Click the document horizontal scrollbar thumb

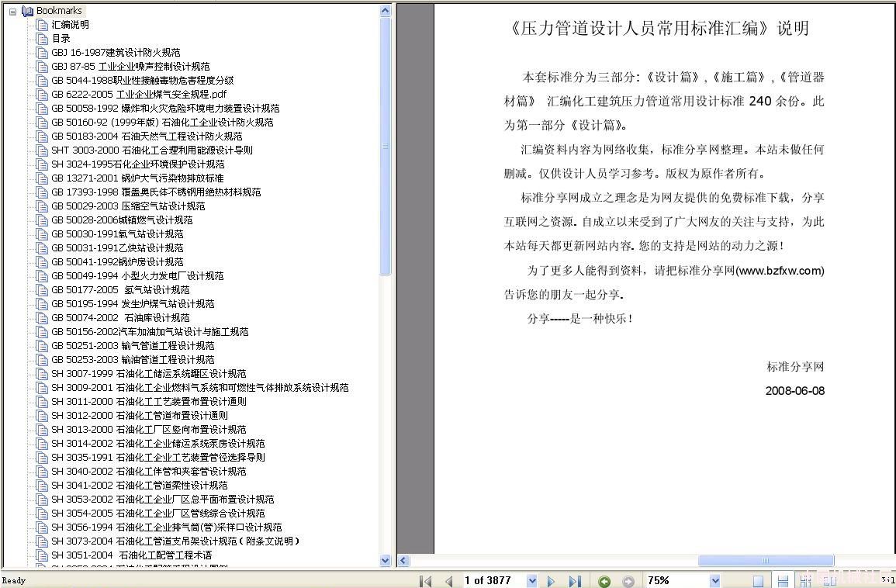click(x=765, y=561)
